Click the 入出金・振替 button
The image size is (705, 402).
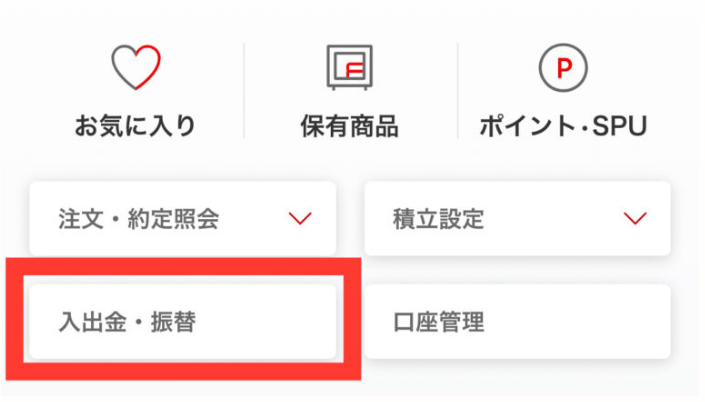point(183,322)
